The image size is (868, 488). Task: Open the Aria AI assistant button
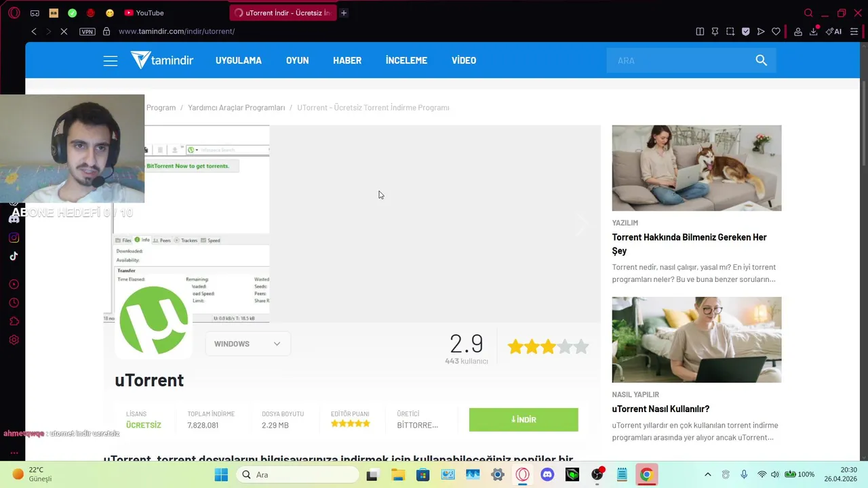[x=834, y=31]
